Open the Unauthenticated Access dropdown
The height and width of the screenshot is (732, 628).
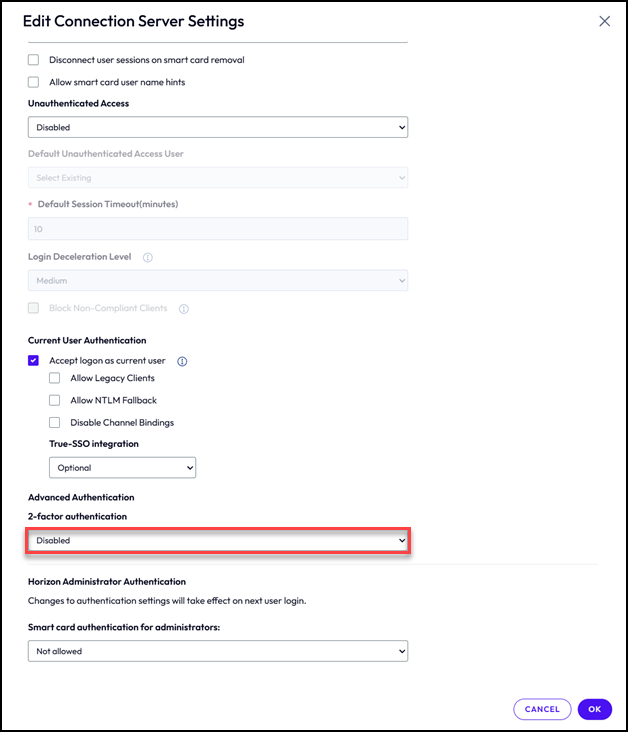[x=218, y=127]
